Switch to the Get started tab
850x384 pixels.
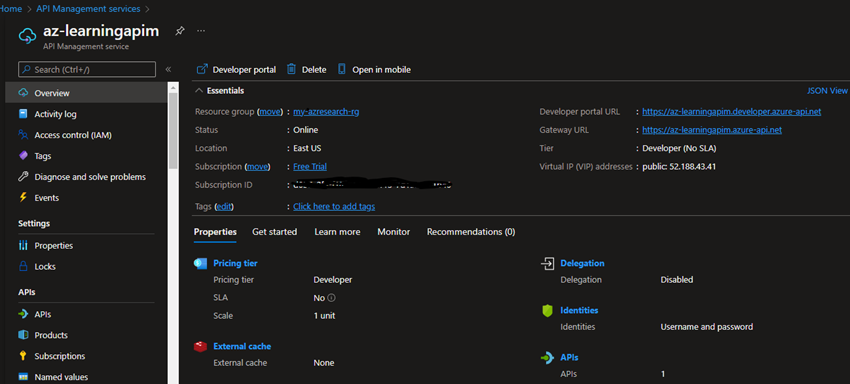(x=274, y=232)
